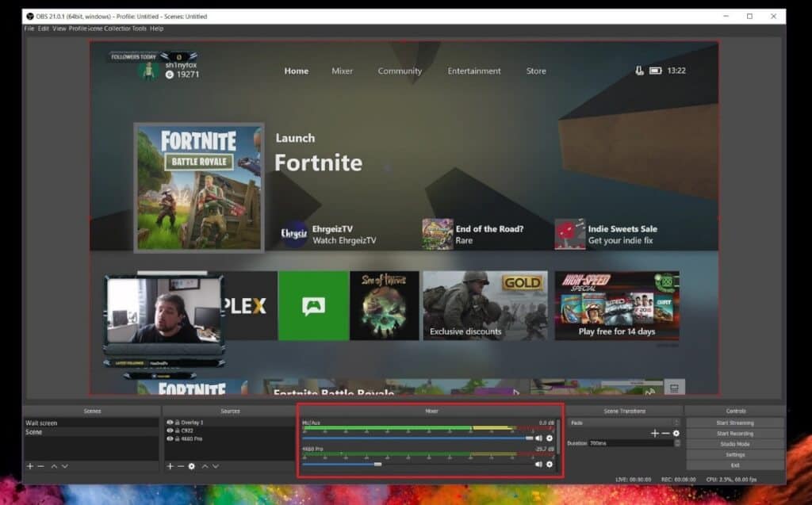Open the Edit menu
Image resolution: width=812 pixels, height=505 pixels.
[44, 29]
